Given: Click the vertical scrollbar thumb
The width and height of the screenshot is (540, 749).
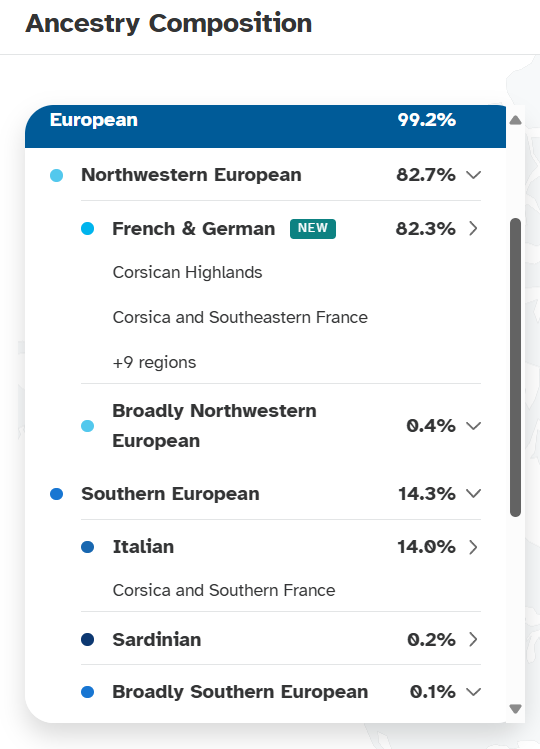Looking at the screenshot, I should [515, 367].
